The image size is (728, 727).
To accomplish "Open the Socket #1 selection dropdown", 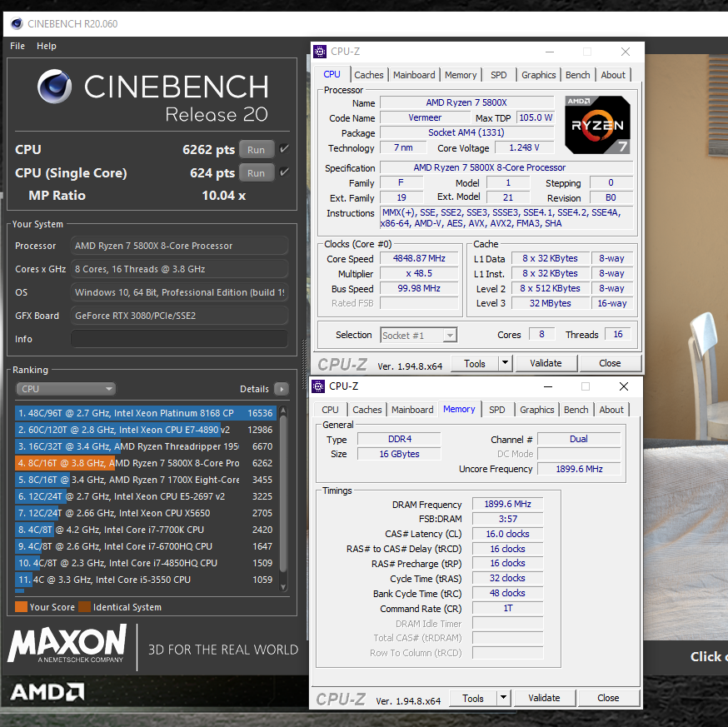I will 419,335.
